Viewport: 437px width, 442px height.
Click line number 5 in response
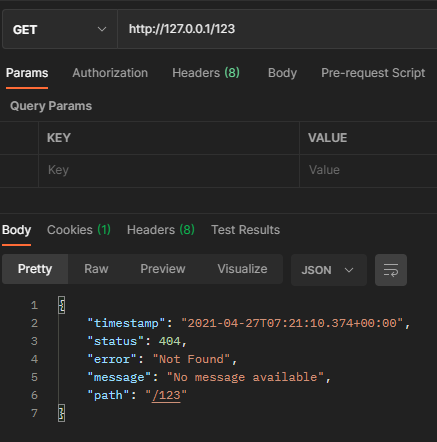pos(34,377)
